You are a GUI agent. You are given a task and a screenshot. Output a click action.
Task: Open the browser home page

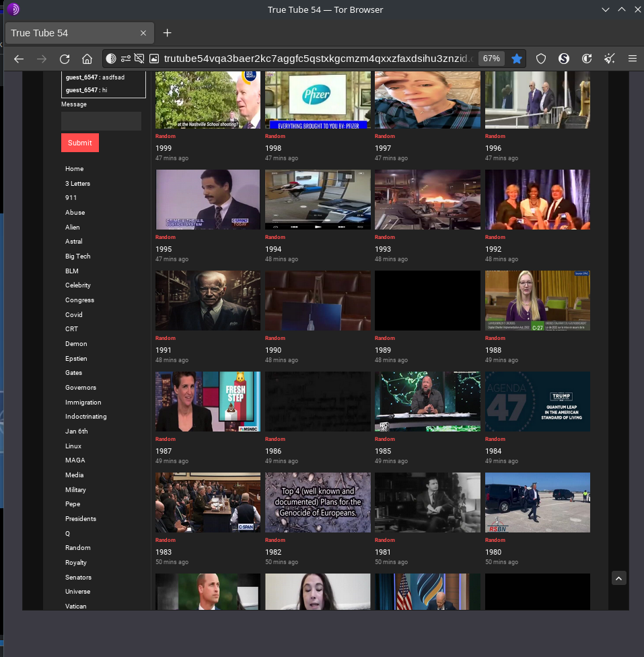(87, 59)
